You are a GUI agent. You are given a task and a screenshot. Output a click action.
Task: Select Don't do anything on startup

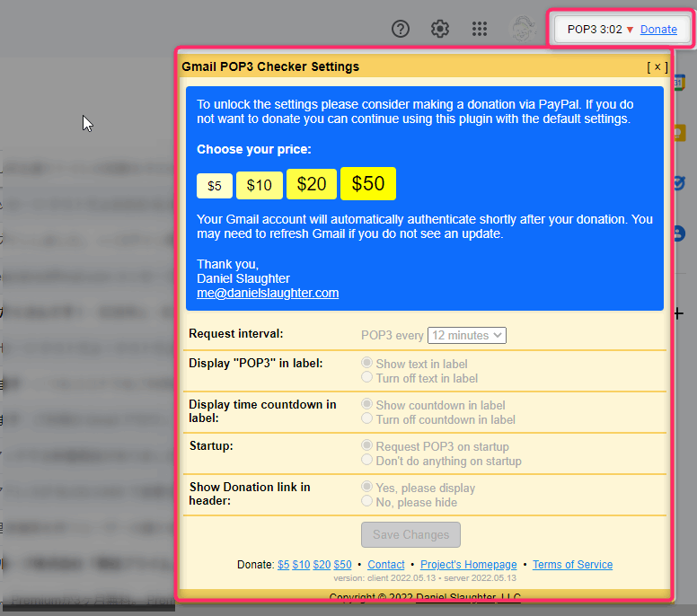pyautogui.click(x=366, y=460)
